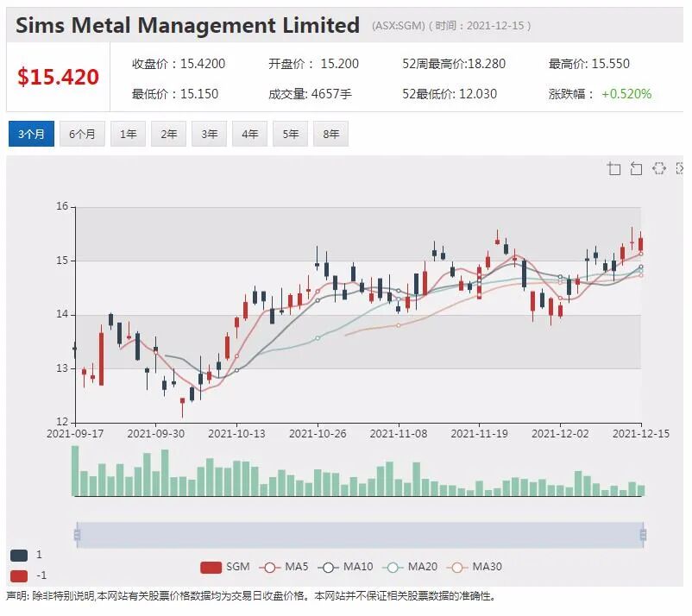This screenshot has height=616, width=692.
Task: Click the 16 y-axis price label
Action: 62,206
